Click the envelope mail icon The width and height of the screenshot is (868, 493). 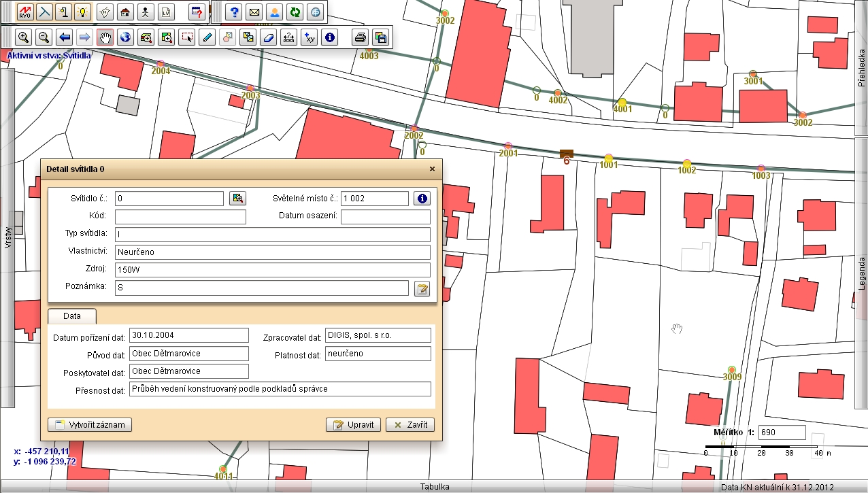pos(254,12)
